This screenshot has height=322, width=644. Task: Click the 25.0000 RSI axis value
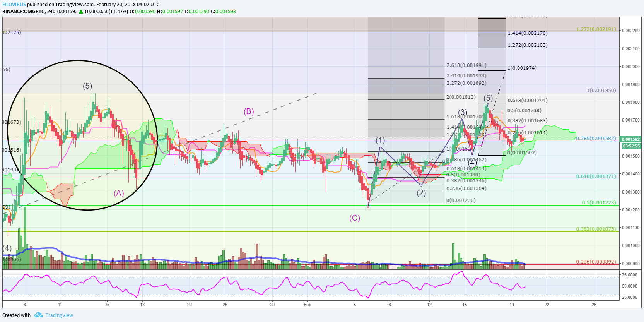click(630, 297)
